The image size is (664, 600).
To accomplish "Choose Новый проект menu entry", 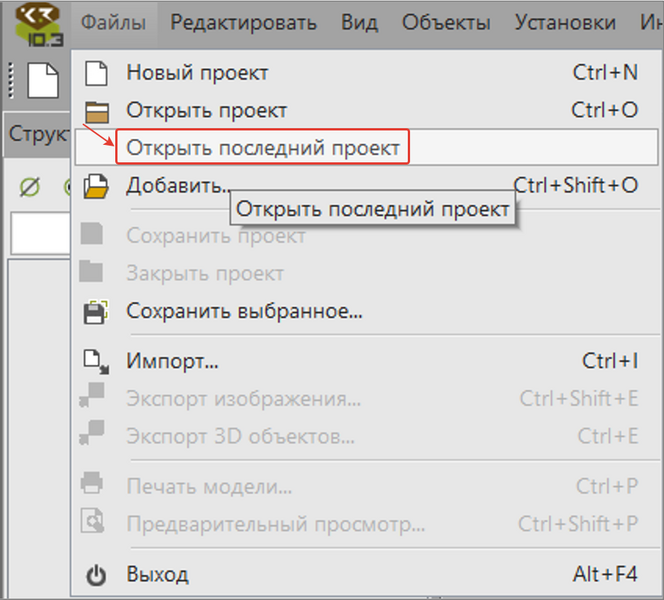I will tap(366, 73).
